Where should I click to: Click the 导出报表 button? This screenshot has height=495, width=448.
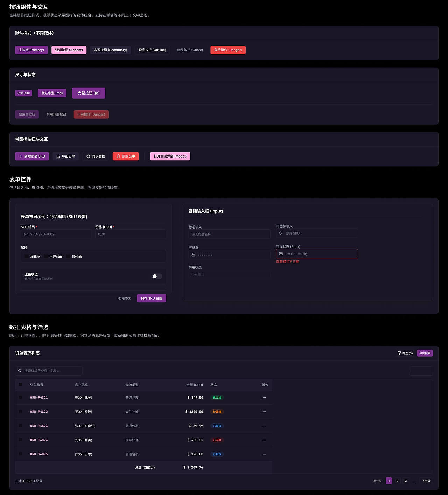click(x=425, y=353)
